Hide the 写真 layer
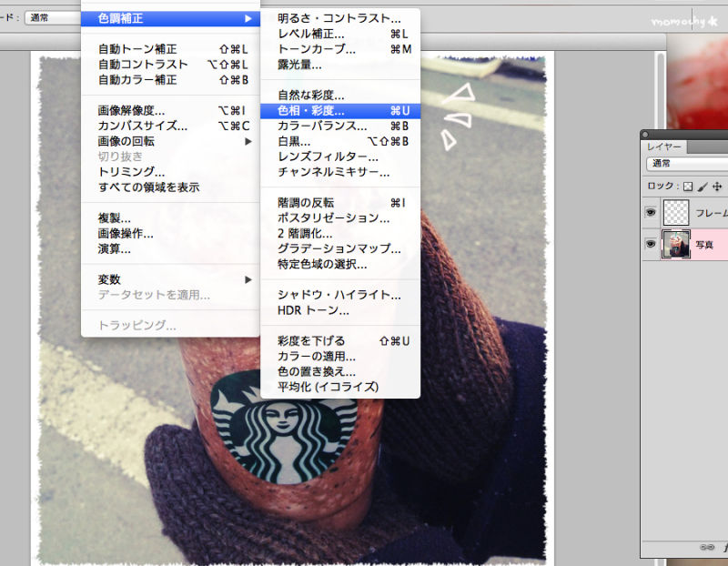 (651, 244)
